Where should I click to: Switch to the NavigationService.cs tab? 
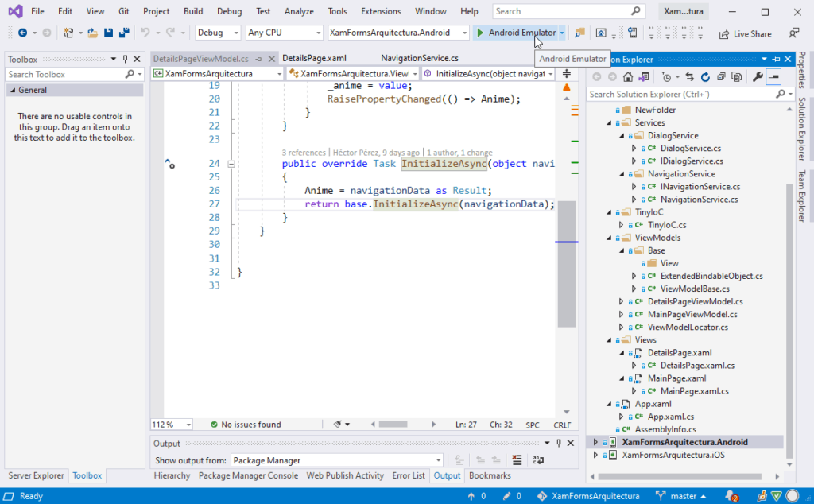point(420,58)
